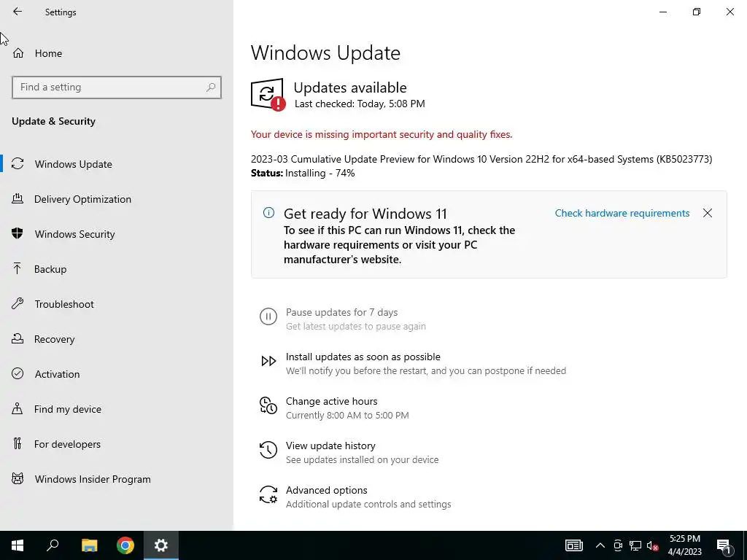Click the Troubleshoot wrench icon
Screen dimensions: 747x560
[18, 304]
